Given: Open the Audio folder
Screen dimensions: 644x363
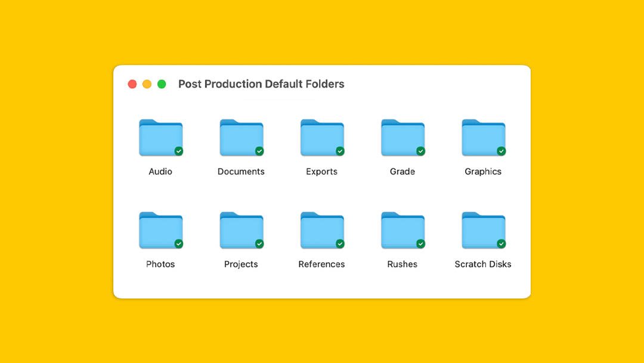Looking at the screenshot, I should 160,137.
